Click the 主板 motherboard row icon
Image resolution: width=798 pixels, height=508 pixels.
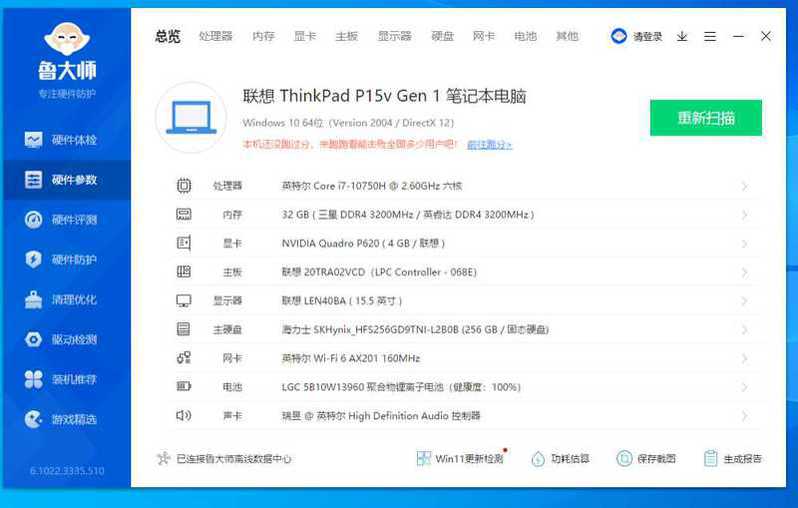coord(184,272)
